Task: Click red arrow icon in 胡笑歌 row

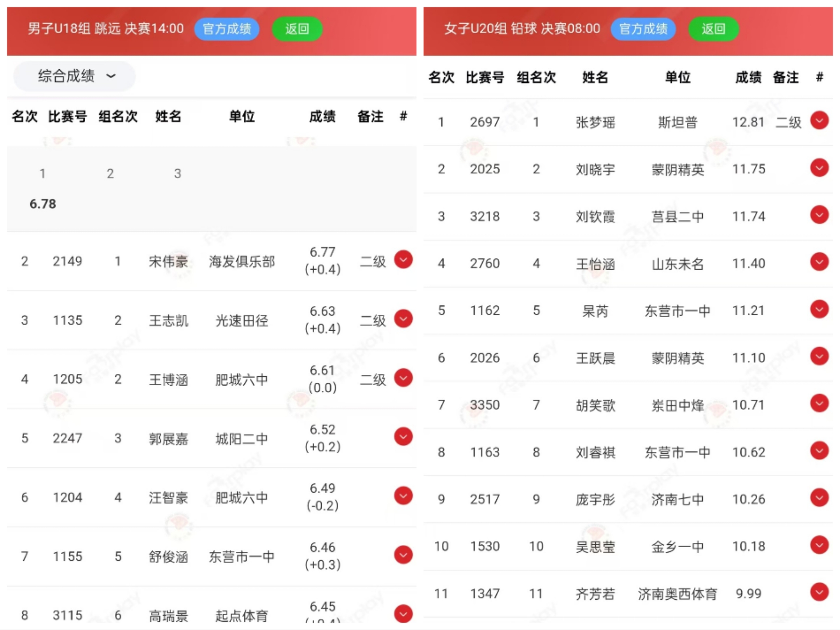Action: [819, 404]
